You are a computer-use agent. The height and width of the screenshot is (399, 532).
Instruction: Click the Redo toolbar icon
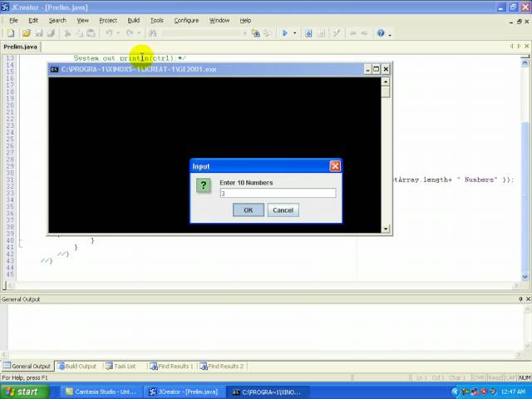point(130,33)
